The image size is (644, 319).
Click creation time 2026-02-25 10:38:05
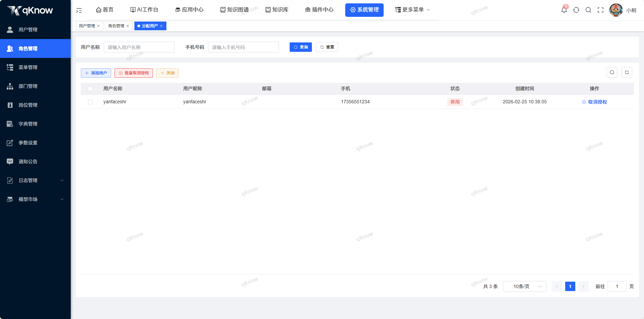click(525, 102)
